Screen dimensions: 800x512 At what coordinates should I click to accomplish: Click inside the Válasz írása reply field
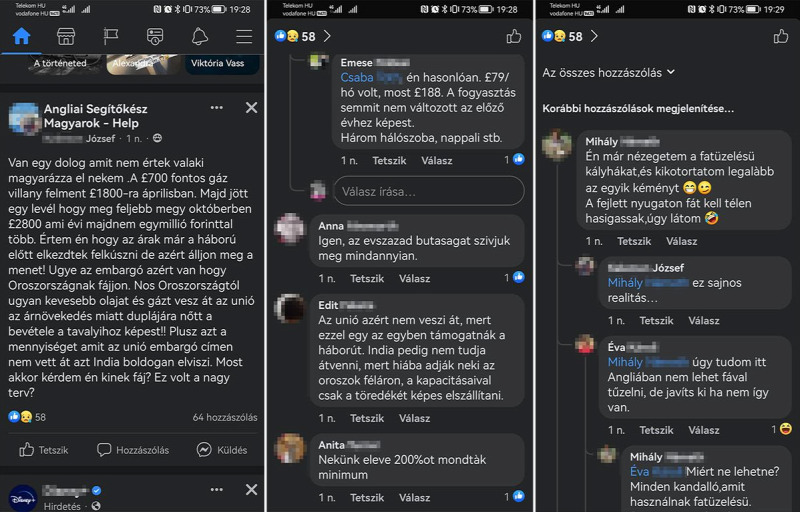(x=429, y=191)
